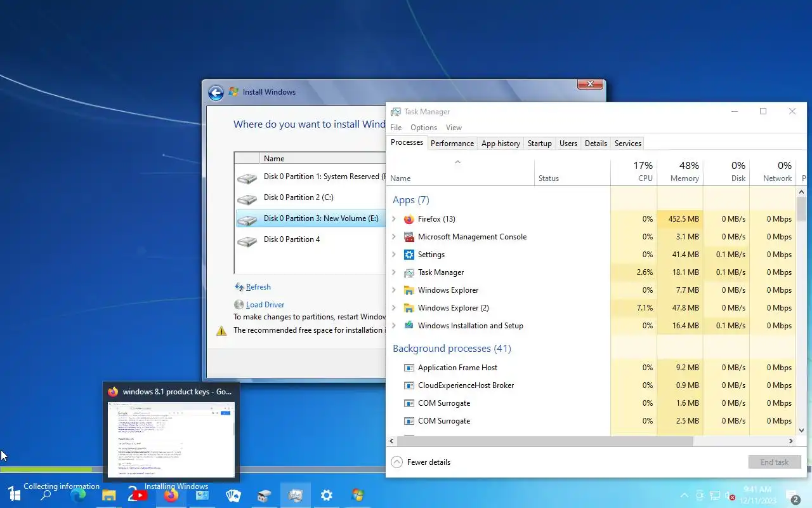Click the muted volume tray icon
The height and width of the screenshot is (508, 812).
pyautogui.click(x=729, y=495)
